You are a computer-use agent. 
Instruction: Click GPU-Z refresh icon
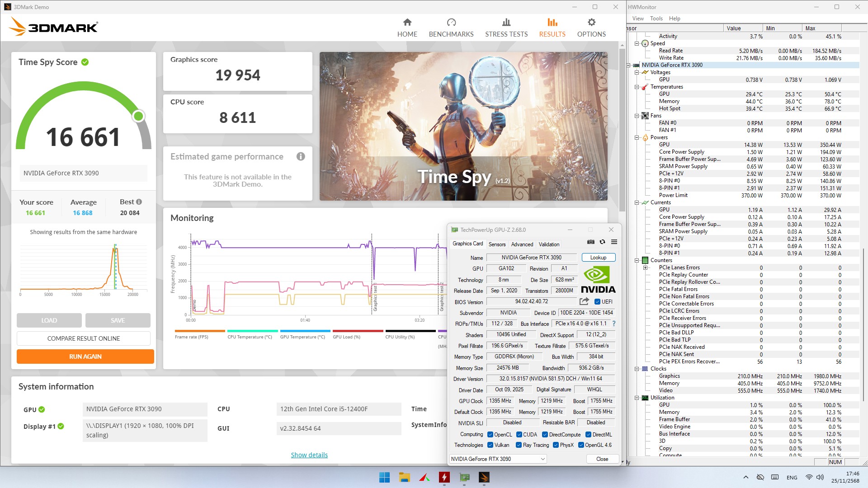tap(602, 242)
